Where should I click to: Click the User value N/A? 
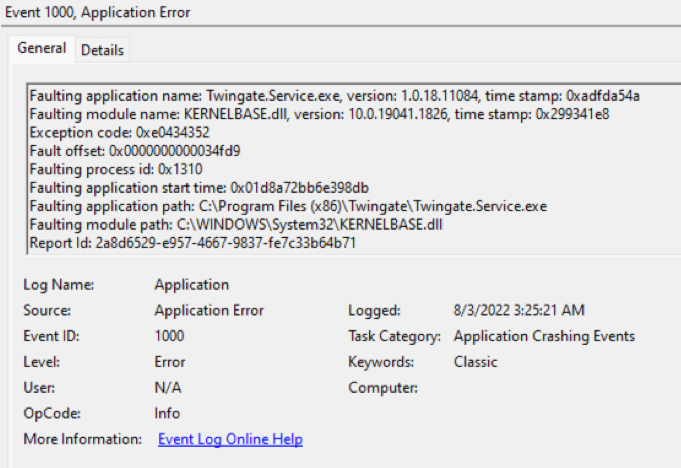coord(168,388)
